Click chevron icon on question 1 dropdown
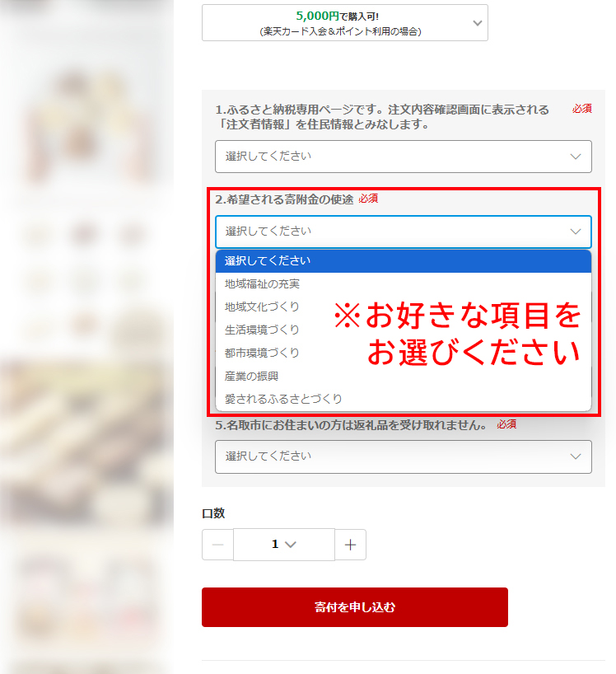 click(575, 157)
